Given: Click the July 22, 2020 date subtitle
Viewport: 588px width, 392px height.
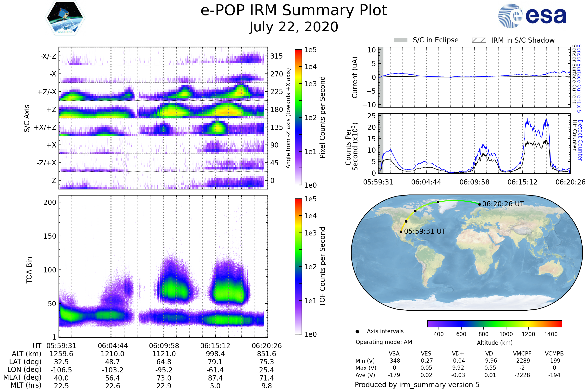Looking at the screenshot, I should 294,27.
